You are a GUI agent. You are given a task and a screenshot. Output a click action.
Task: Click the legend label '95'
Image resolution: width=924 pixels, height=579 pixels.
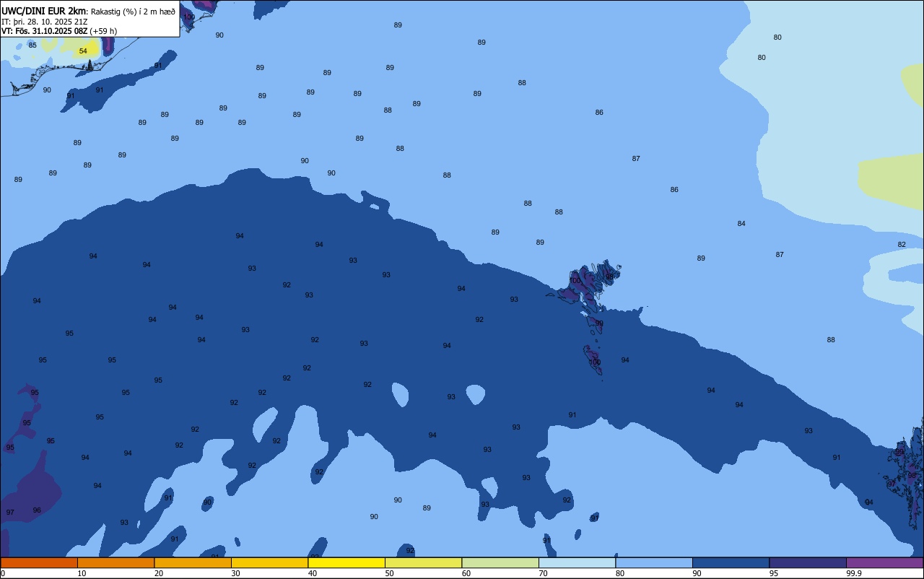click(x=774, y=573)
